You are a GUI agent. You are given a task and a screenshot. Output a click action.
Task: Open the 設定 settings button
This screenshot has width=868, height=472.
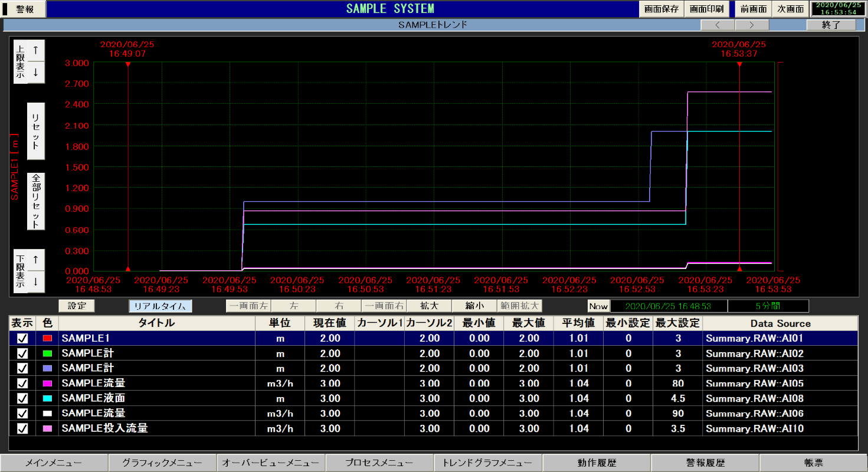(x=77, y=306)
